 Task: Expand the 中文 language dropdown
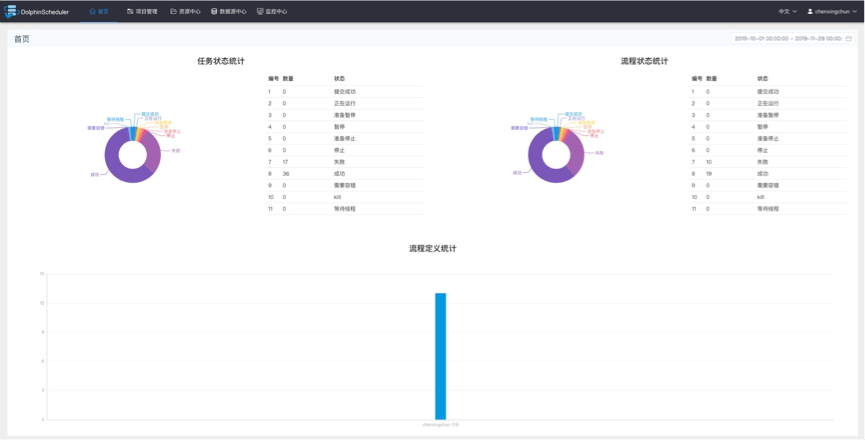[787, 12]
